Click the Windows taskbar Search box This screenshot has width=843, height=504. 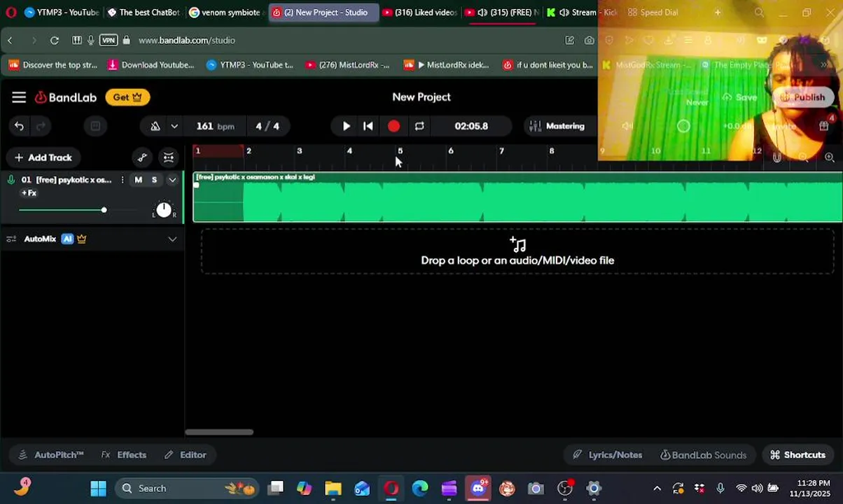pos(188,489)
